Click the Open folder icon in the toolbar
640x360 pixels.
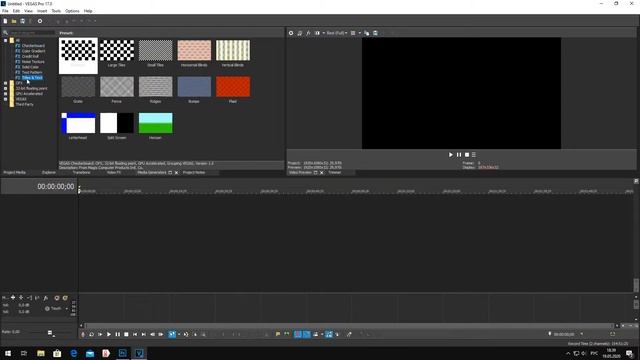(x=14, y=21)
